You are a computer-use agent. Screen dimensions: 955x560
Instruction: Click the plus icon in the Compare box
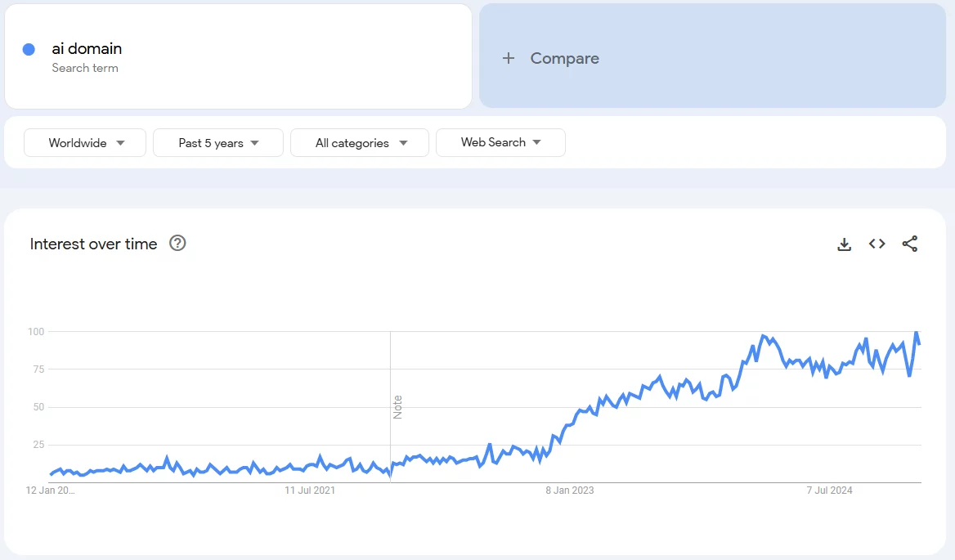click(x=509, y=58)
